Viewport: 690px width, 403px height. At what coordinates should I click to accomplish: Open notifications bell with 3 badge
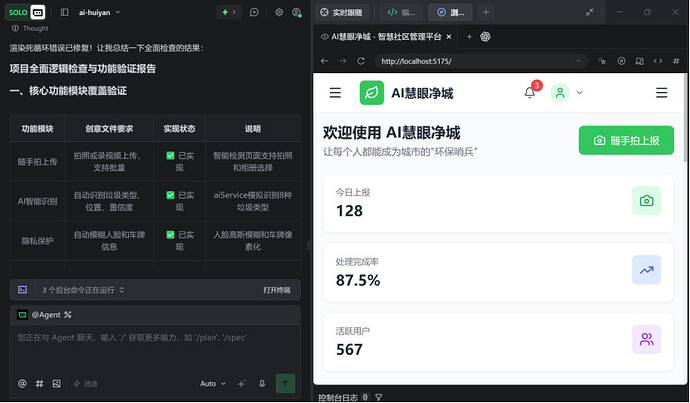tap(530, 92)
